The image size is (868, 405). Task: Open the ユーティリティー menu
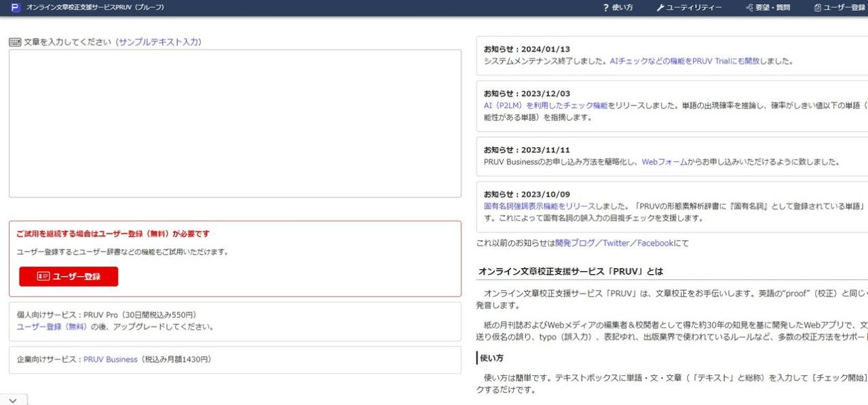pyautogui.click(x=690, y=7)
